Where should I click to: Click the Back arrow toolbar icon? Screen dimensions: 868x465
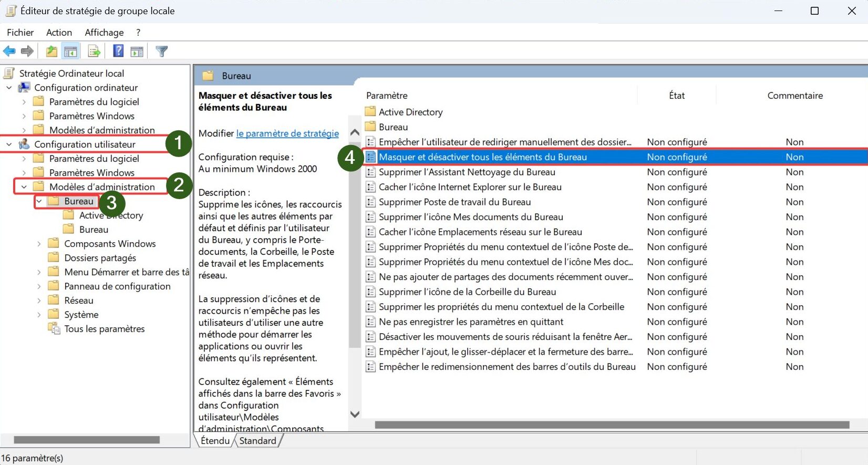point(9,51)
